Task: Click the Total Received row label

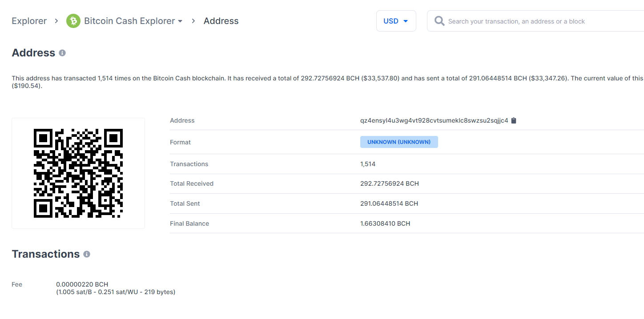Action: (x=192, y=183)
